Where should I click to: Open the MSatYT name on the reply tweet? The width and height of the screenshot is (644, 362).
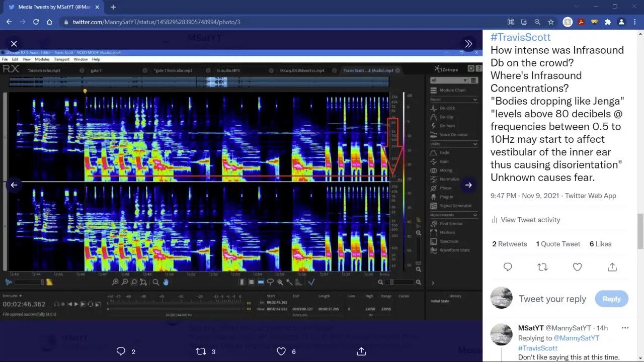(x=530, y=328)
